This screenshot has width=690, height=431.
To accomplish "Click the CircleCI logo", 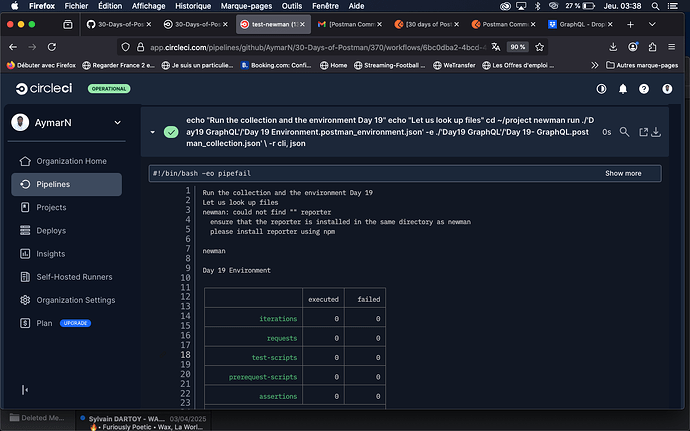I will pos(44,88).
